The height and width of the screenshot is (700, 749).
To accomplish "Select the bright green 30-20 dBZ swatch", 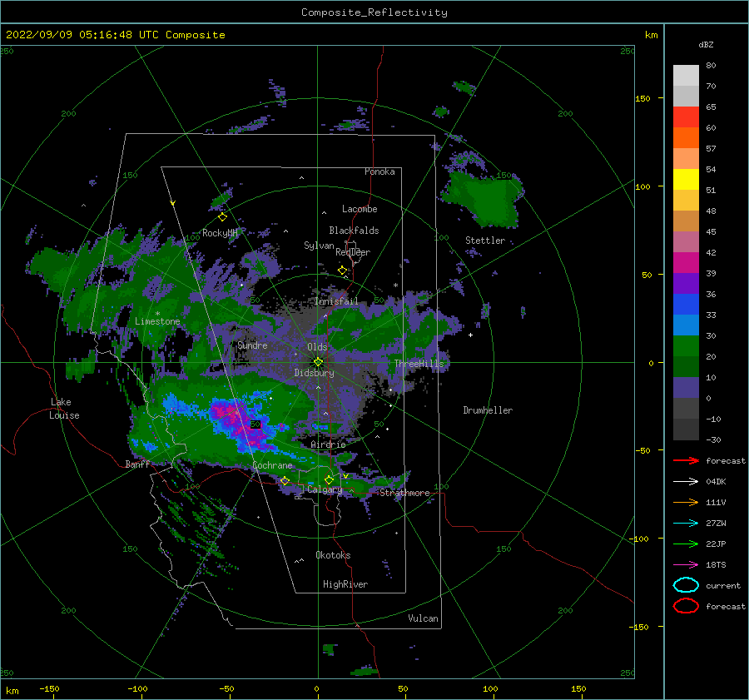I will [686, 345].
